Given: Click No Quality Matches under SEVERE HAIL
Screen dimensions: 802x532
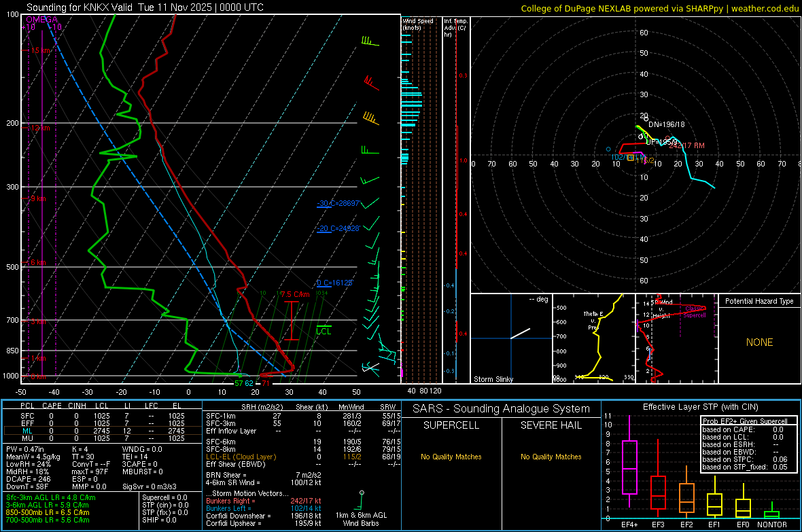Looking at the screenshot, I should pyautogui.click(x=551, y=457).
